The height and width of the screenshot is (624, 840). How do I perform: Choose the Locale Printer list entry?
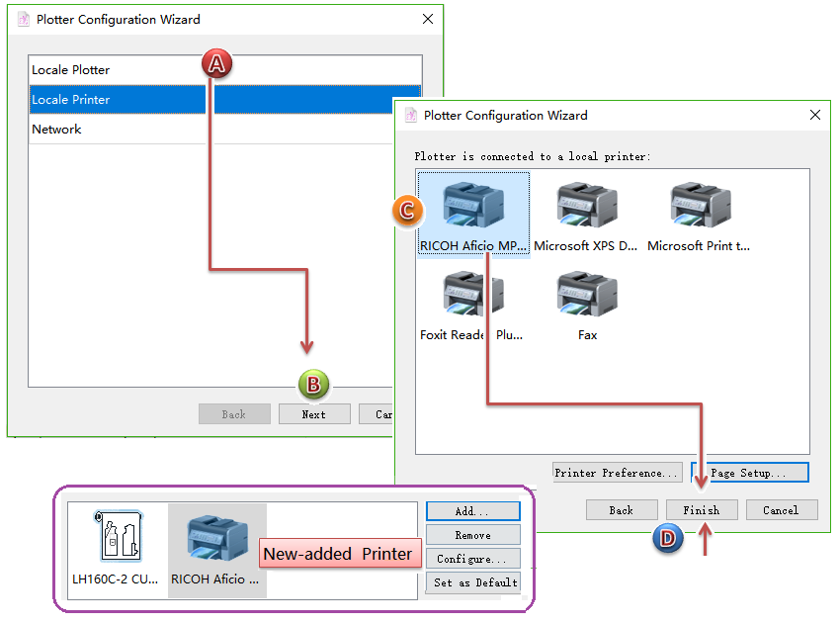tap(71, 100)
